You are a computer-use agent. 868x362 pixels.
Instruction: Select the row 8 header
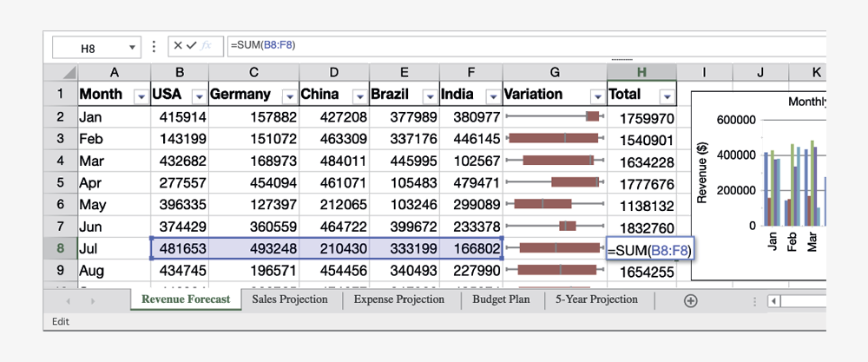coord(60,248)
